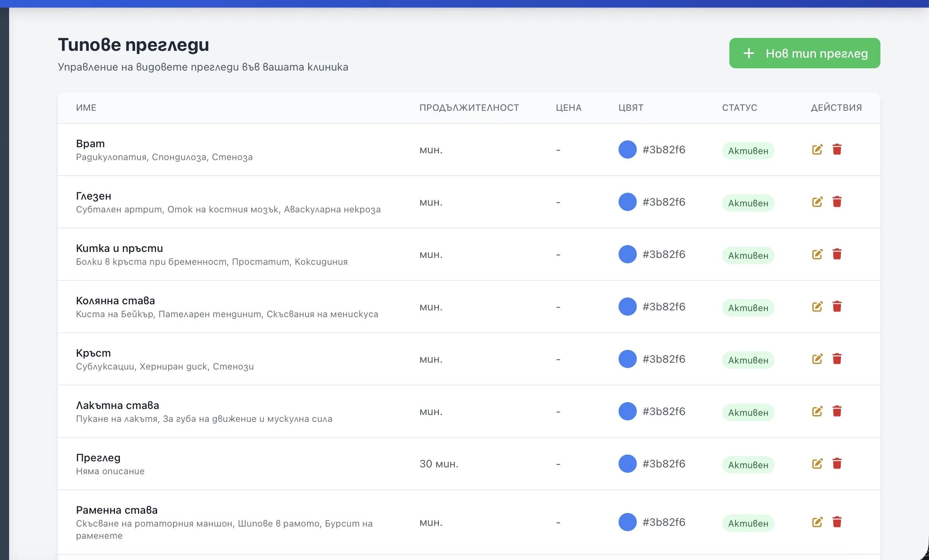Click the pencil icon for Раменна става
The width and height of the screenshot is (929, 560).
tap(817, 522)
